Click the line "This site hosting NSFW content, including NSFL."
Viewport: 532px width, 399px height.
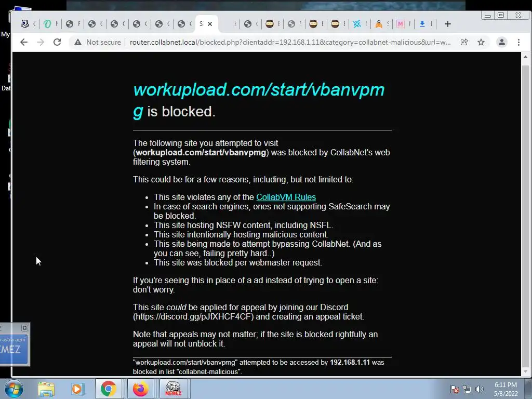pyautogui.click(x=243, y=225)
